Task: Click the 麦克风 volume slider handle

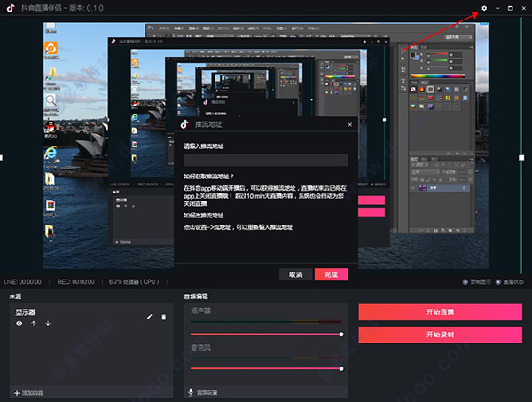Action: (341, 368)
